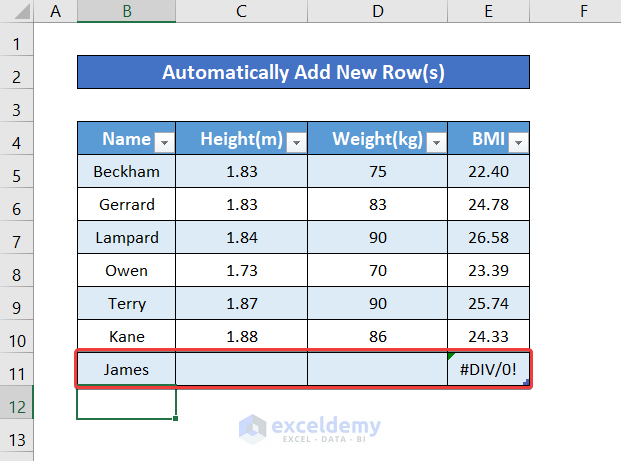
Task: Select the #DIV/0! error cell
Action: 489,369
